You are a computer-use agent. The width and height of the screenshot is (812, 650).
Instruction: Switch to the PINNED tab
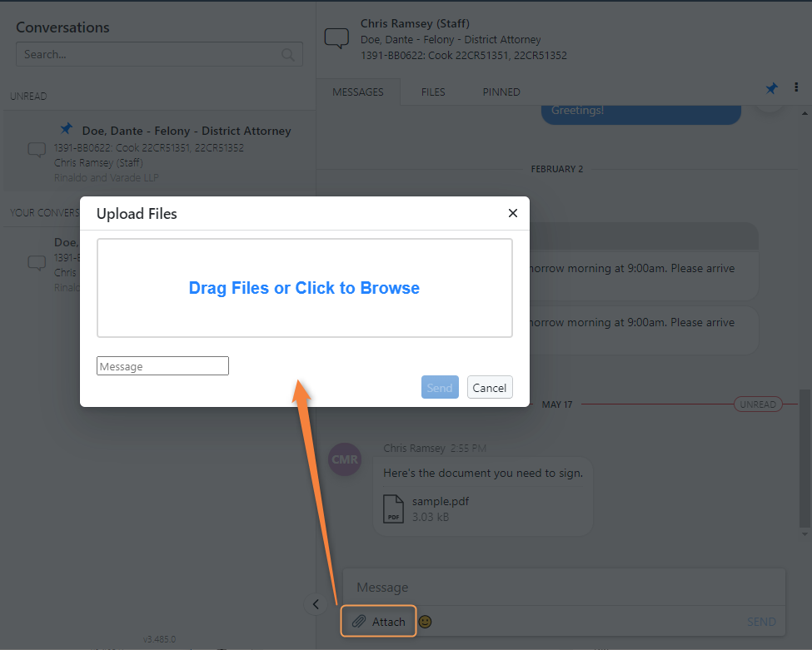[501, 92]
